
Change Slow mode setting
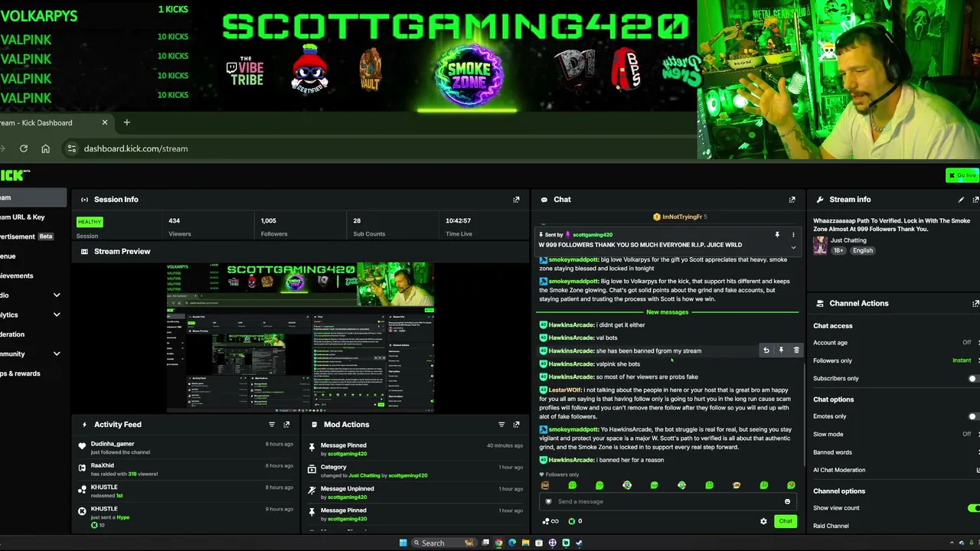point(967,434)
